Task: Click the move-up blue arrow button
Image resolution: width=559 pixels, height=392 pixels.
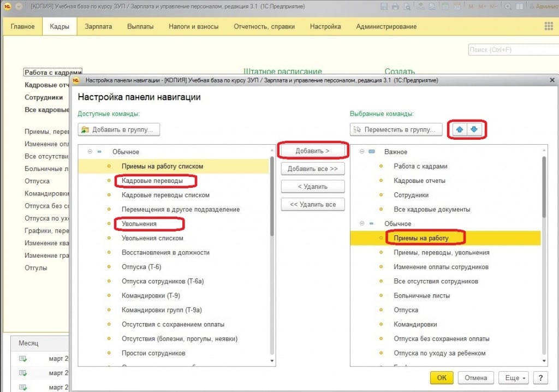Action: coord(460,129)
